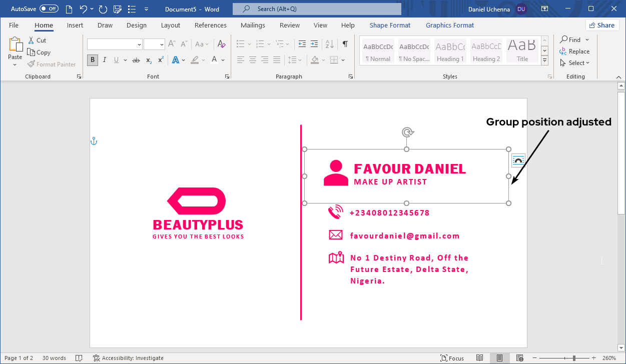Switch to Read Mode via status bar icon

pyautogui.click(x=479, y=357)
